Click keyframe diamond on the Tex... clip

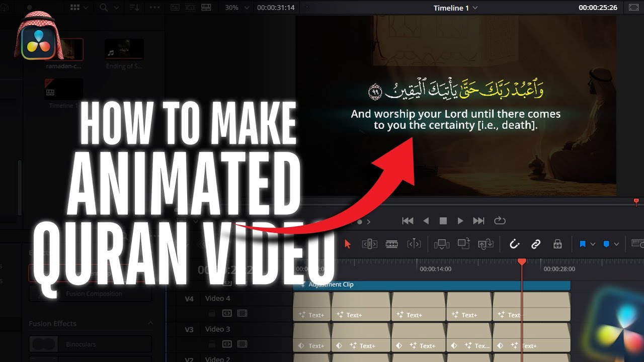point(455,346)
